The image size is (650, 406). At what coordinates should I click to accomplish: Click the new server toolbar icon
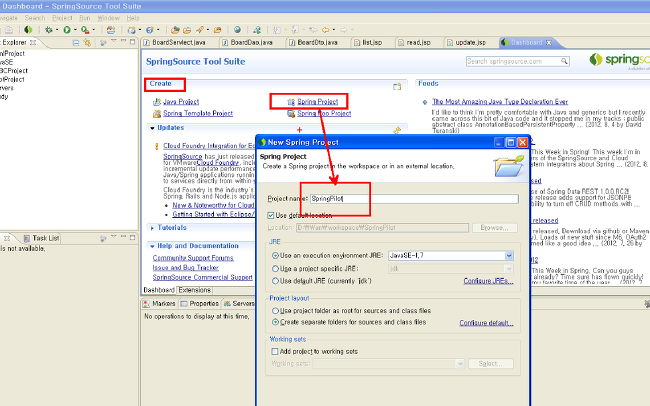point(111,30)
